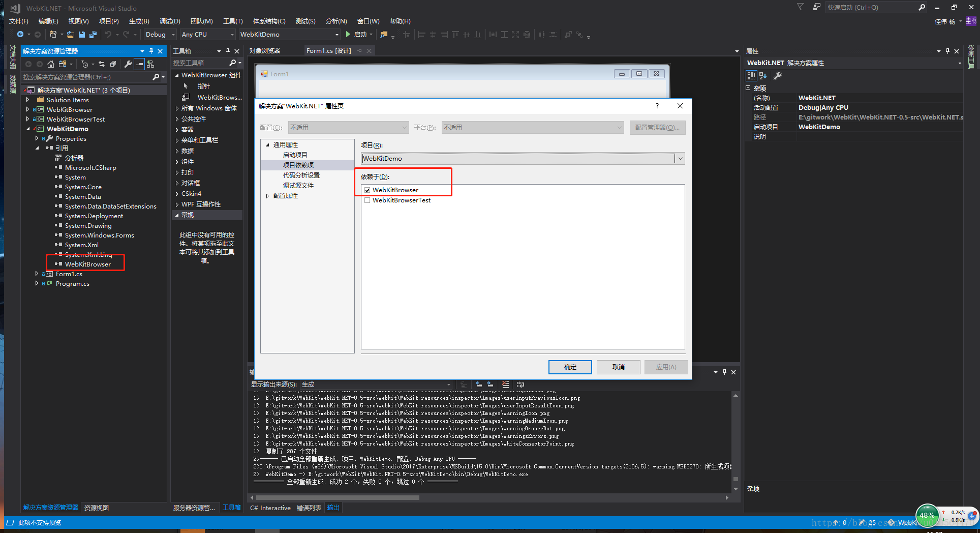Switch to the 错误列表 tab

[x=309, y=508]
